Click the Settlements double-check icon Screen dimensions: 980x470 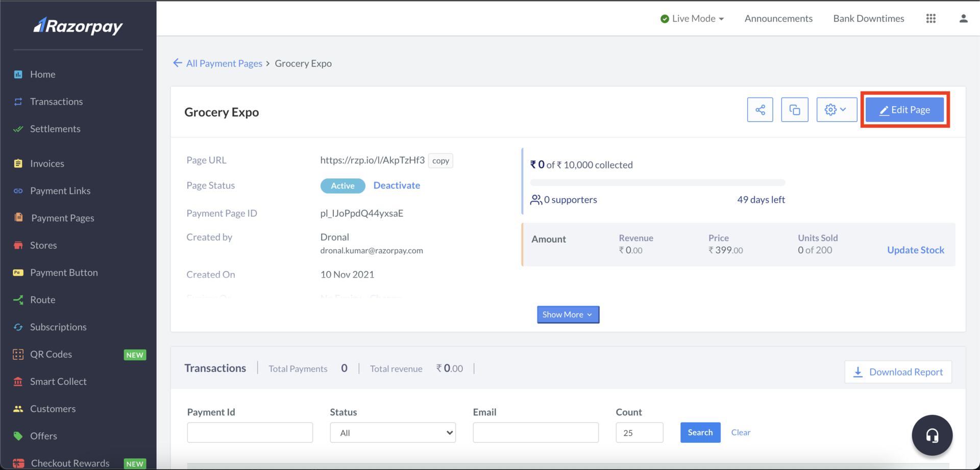[18, 129]
